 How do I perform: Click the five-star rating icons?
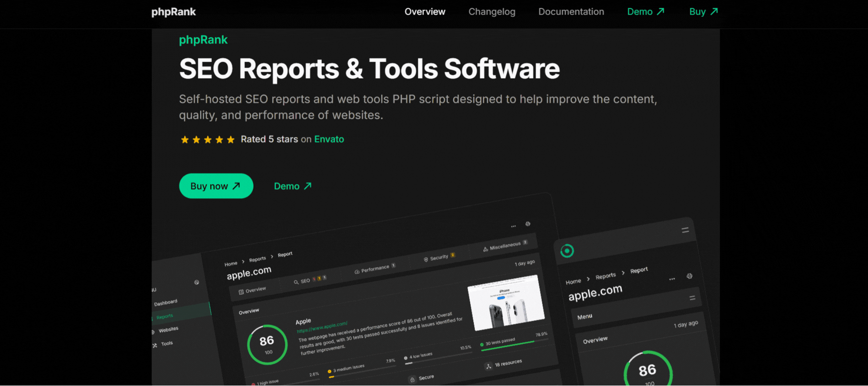(x=208, y=139)
